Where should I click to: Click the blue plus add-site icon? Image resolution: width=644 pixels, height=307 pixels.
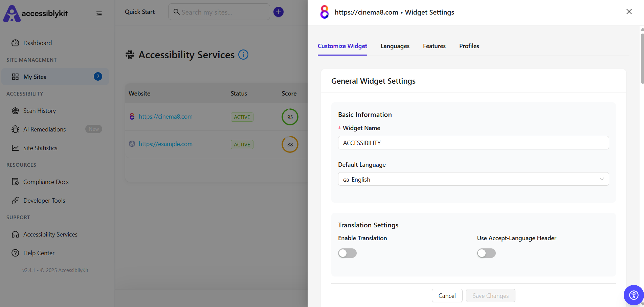pos(279,12)
